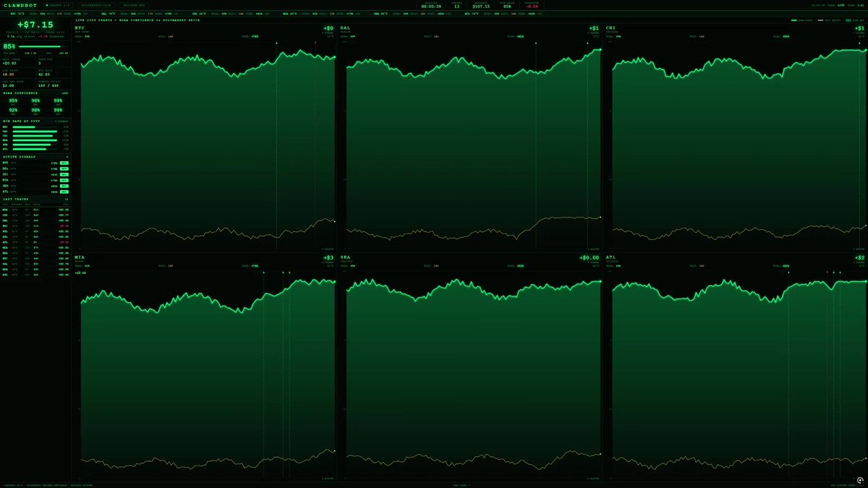Select the CHI chart title
The height and width of the screenshot is (488, 868).
point(610,27)
